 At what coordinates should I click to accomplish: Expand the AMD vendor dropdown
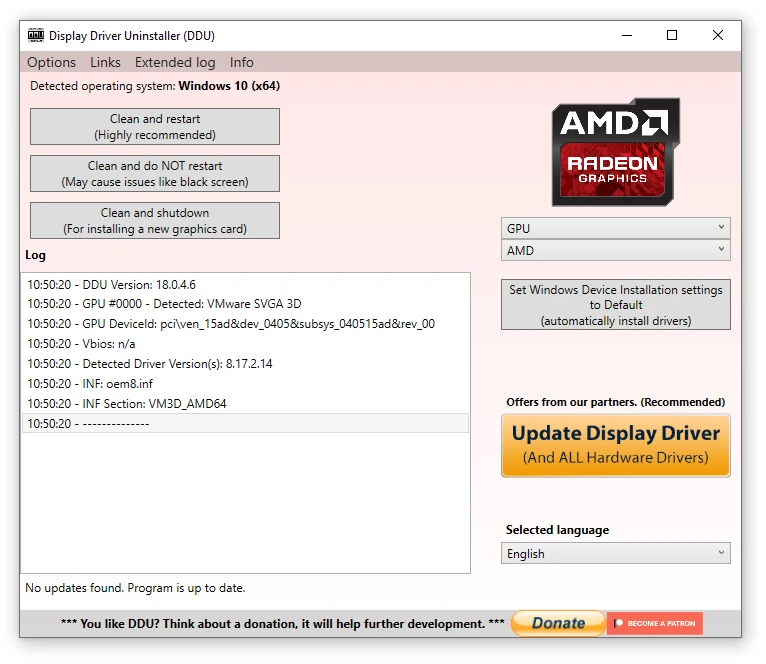click(x=616, y=250)
